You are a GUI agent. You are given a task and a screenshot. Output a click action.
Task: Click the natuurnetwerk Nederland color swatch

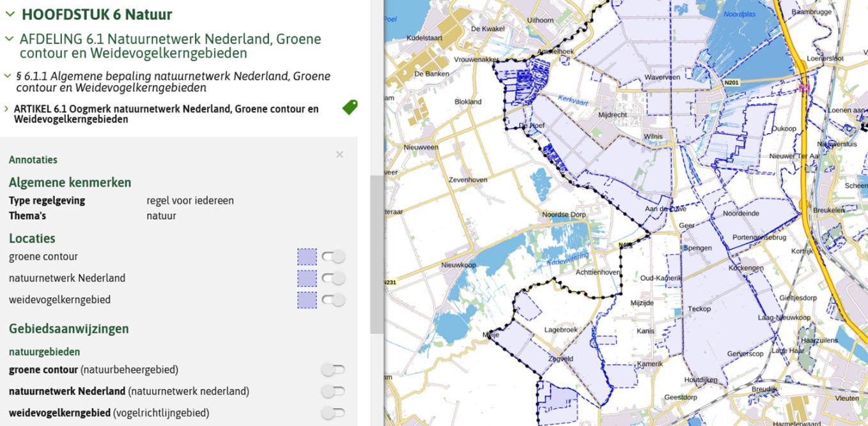pyautogui.click(x=307, y=278)
